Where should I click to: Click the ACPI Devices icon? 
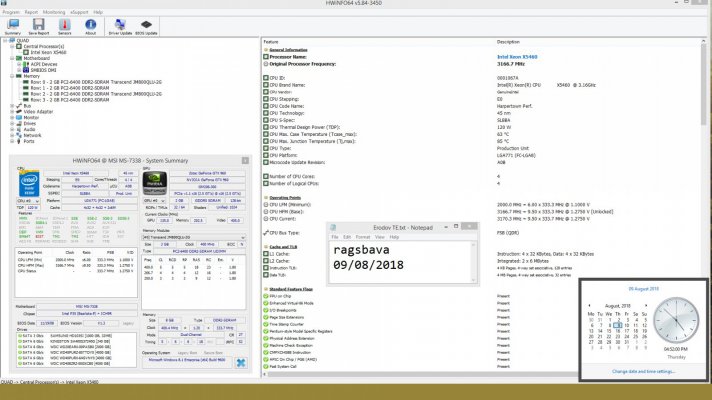(26, 64)
